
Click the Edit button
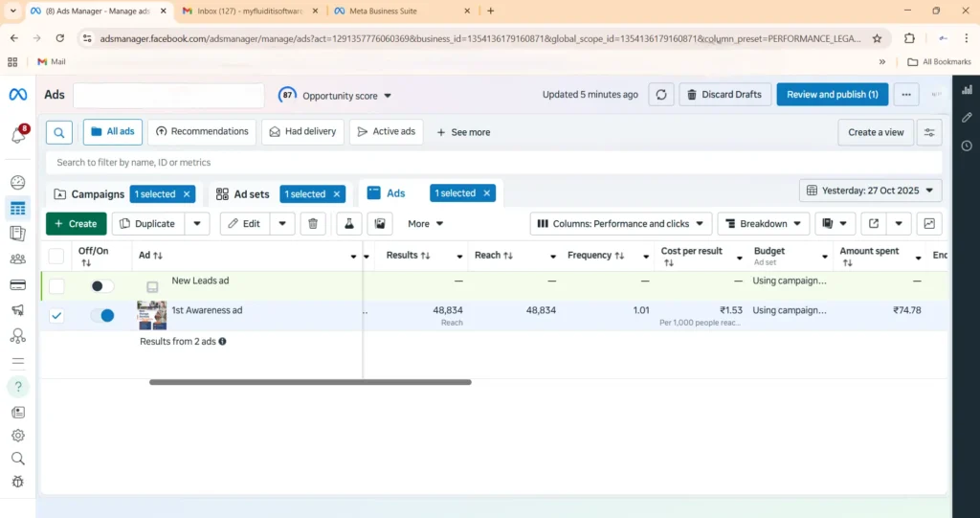[245, 223]
